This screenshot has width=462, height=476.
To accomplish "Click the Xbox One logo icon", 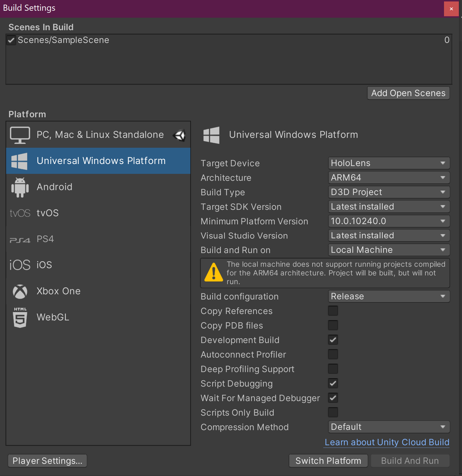I will (x=20, y=291).
